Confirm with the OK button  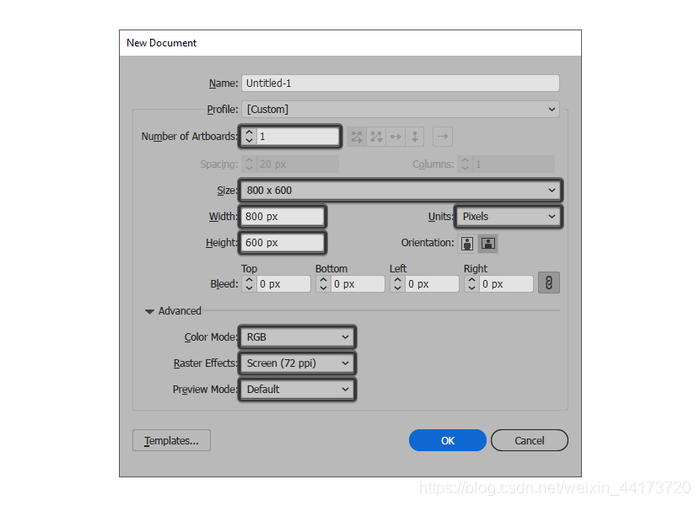point(448,440)
